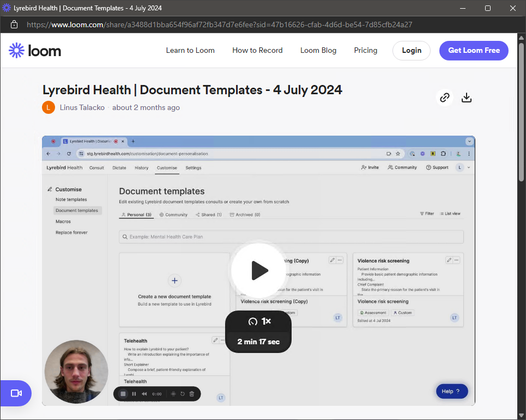Select the Customise menu item
This screenshot has height=420, width=526.
pyautogui.click(x=167, y=168)
